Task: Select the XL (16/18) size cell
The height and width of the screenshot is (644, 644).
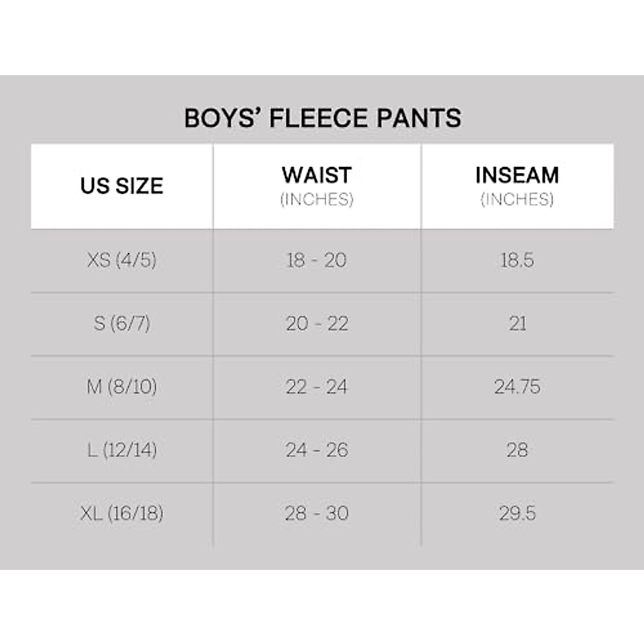Action: pos(122,513)
